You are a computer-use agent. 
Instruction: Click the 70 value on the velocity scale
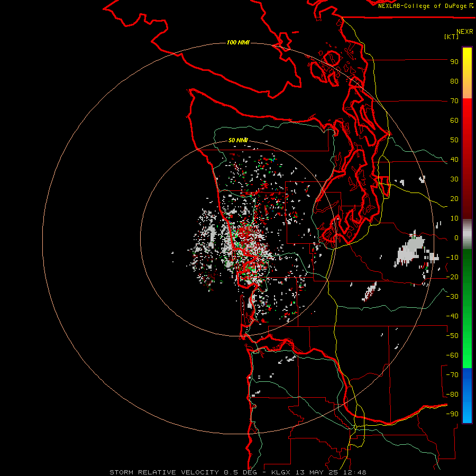pos(454,101)
